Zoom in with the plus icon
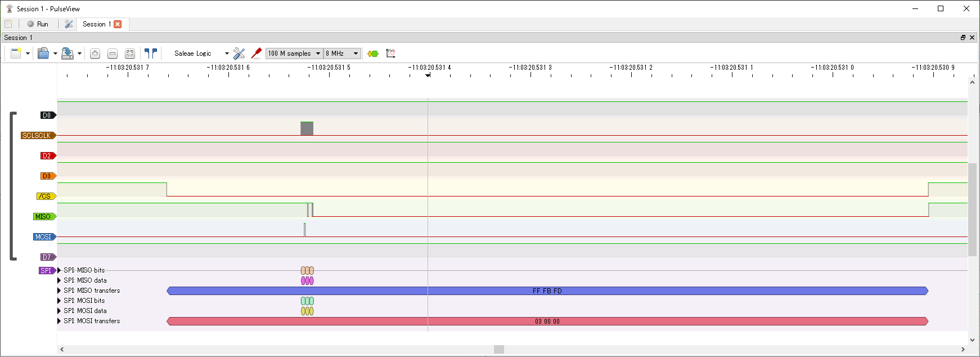 pyautogui.click(x=95, y=53)
